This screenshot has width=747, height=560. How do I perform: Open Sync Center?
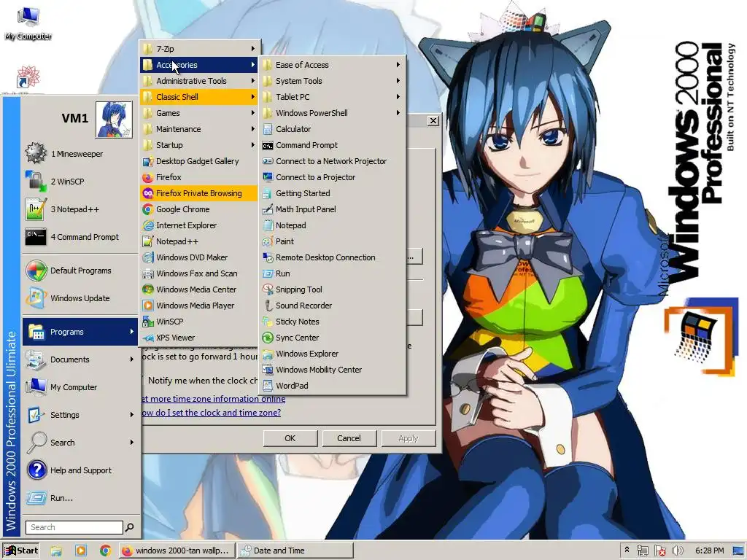(x=332, y=338)
